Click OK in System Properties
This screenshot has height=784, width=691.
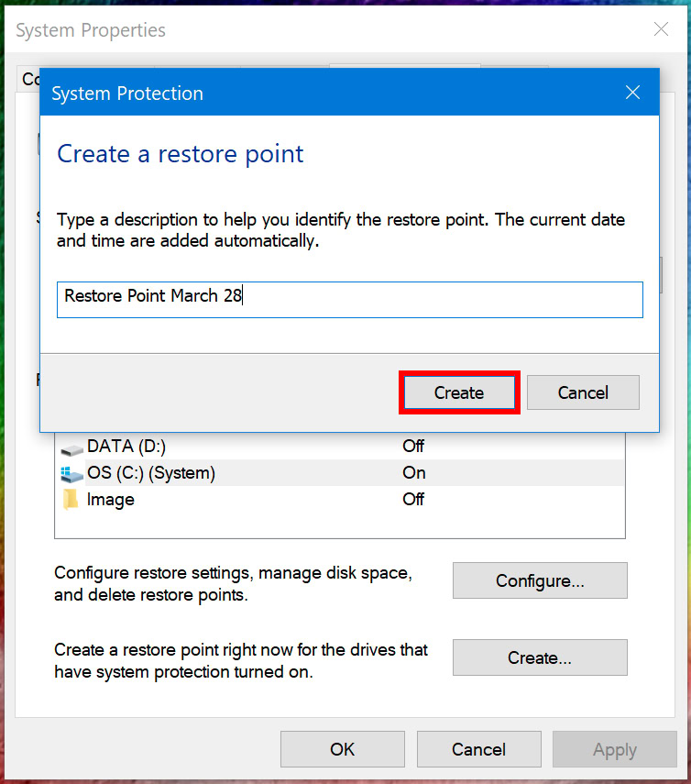point(342,749)
